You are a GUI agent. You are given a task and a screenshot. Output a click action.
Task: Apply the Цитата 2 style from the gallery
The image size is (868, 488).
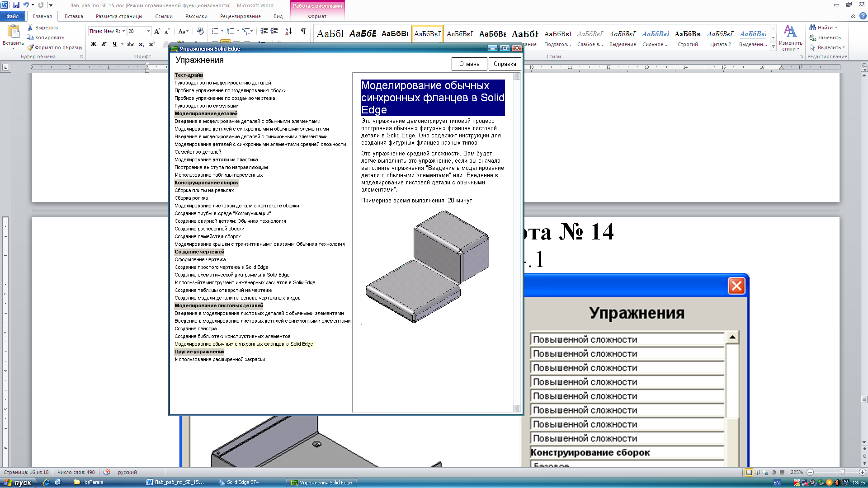(x=720, y=38)
